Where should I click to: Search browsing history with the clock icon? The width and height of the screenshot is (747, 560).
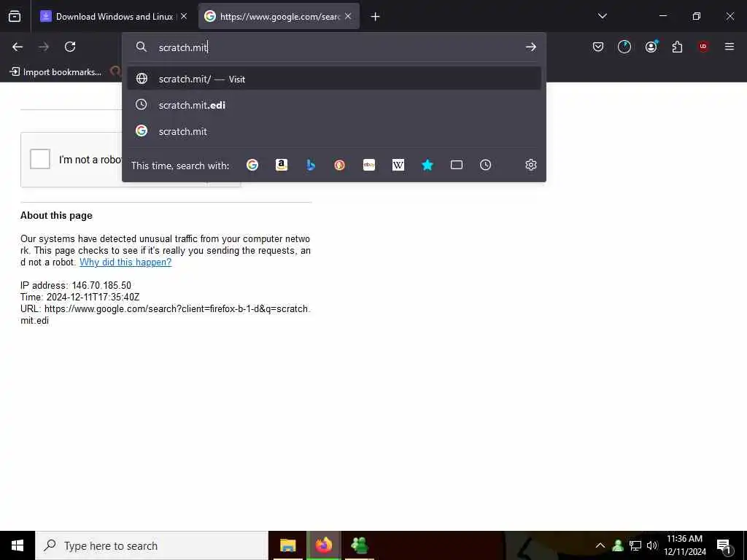(x=485, y=165)
